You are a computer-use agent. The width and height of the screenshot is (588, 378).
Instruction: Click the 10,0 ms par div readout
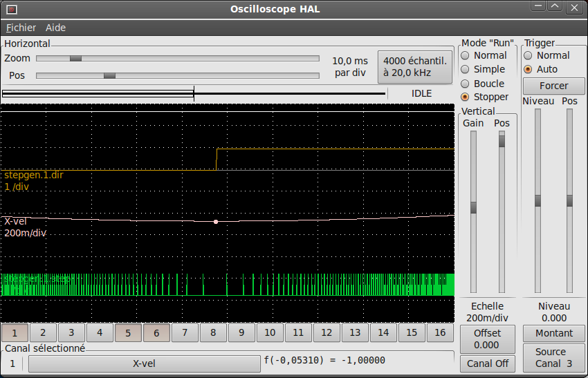pos(350,66)
